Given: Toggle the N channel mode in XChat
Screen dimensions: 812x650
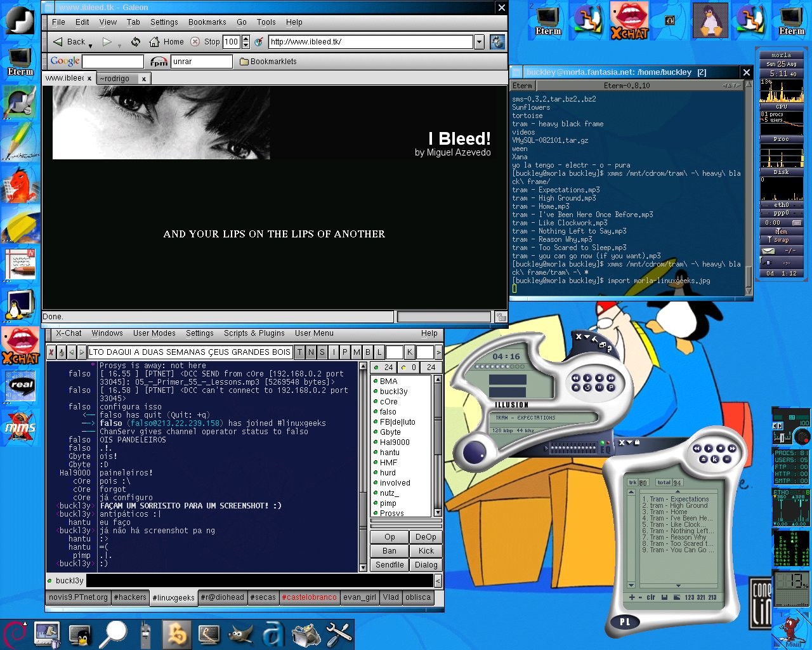Looking at the screenshot, I should [x=311, y=352].
